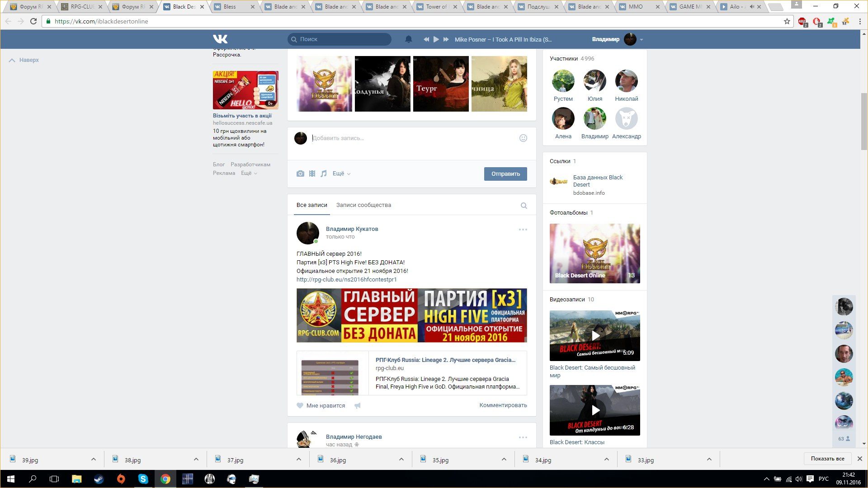Click the VK logo in header

tap(220, 39)
